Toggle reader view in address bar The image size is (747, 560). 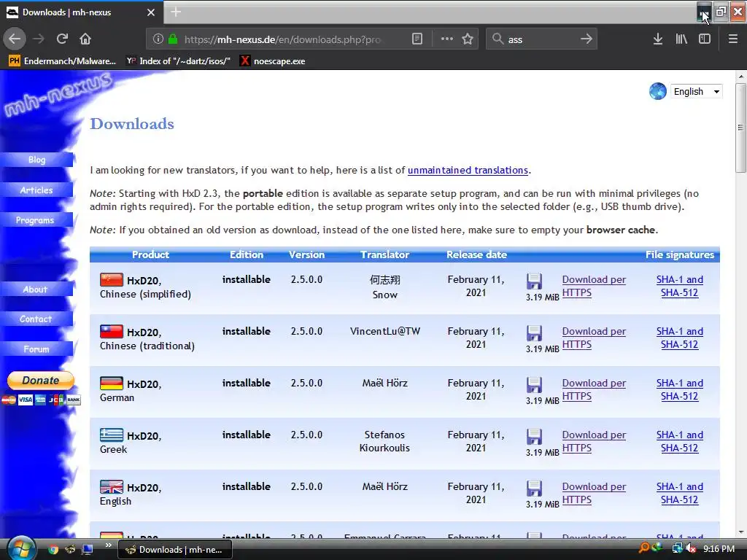pyautogui.click(x=417, y=39)
